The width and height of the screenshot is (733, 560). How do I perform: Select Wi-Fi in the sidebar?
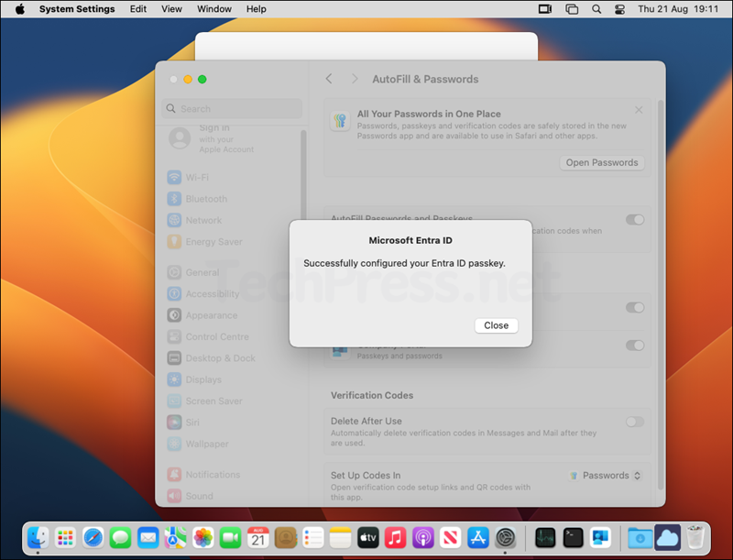point(188,178)
